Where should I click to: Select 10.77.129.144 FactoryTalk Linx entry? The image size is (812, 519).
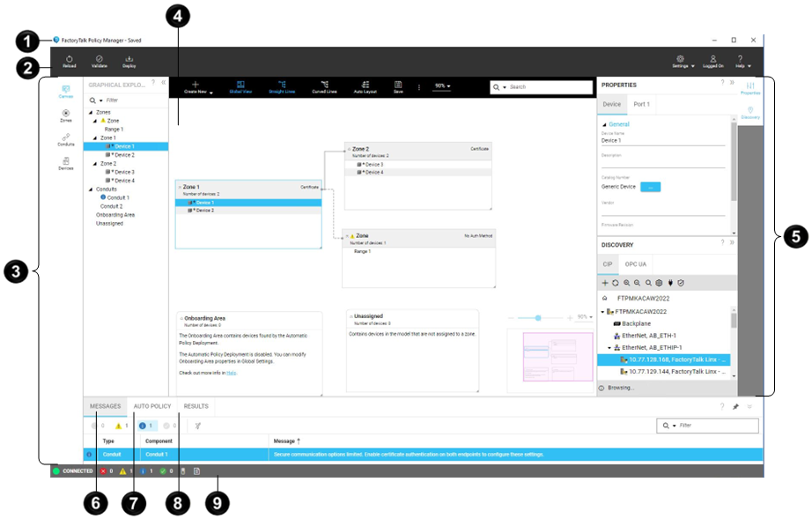click(673, 372)
